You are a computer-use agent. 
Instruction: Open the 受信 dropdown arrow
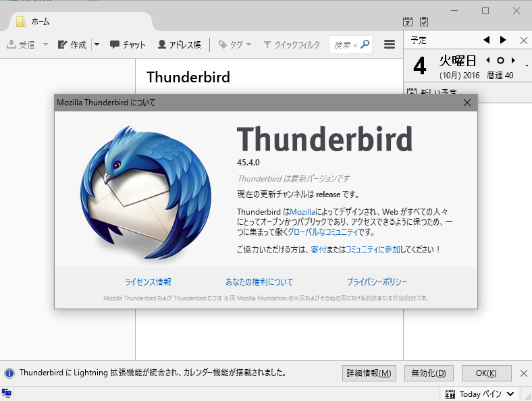45,45
